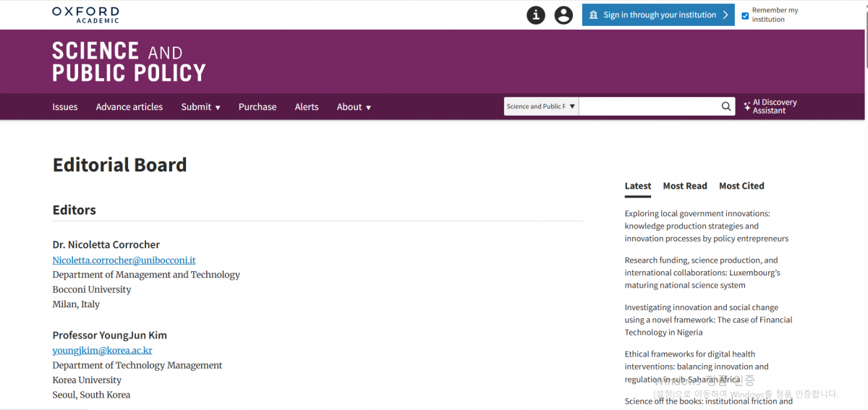Select the Editors section heading
This screenshot has height=410, width=868.
pyautogui.click(x=74, y=210)
